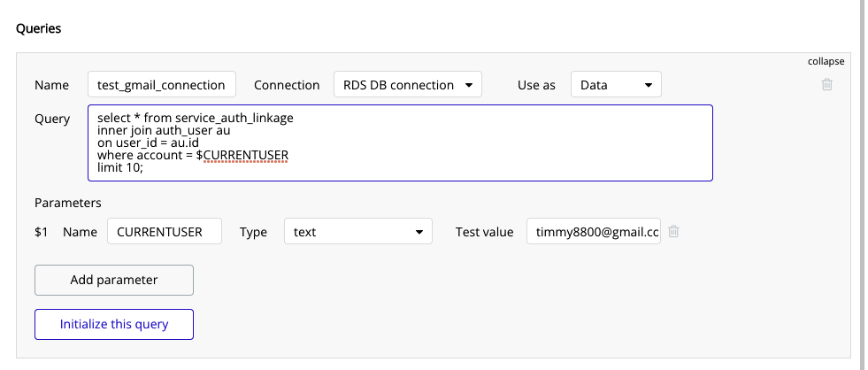Click the 'select * from service_auth_linkage' line
This screenshot has width=868, height=370.
coord(195,118)
